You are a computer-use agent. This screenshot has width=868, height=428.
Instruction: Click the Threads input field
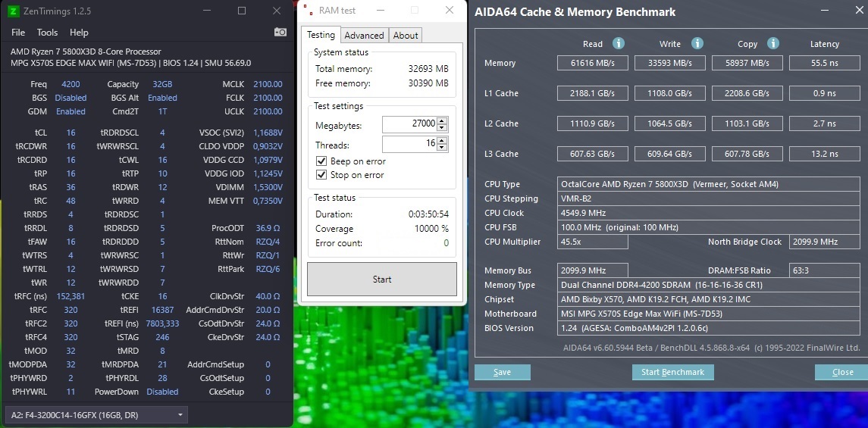[409, 145]
